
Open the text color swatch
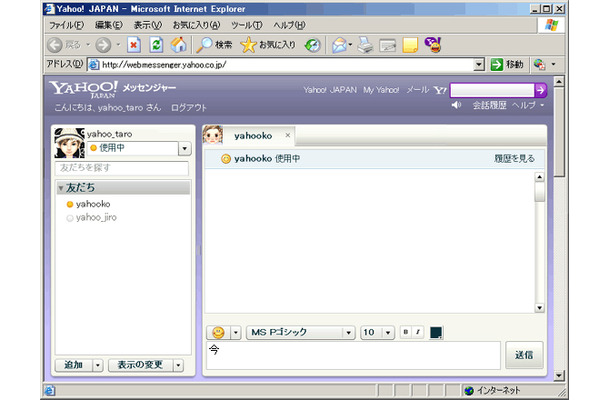click(x=436, y=333)
